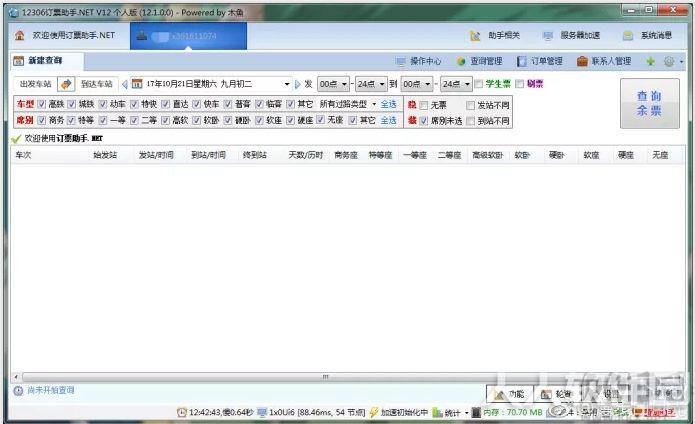
Task: Click the calendar icon before the date
Action: pos(137,84)
